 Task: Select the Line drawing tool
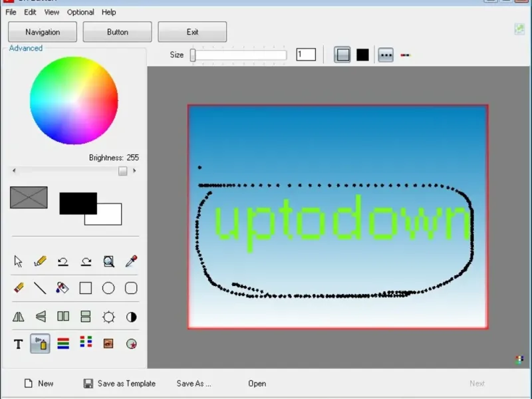[x=40, y=288]
